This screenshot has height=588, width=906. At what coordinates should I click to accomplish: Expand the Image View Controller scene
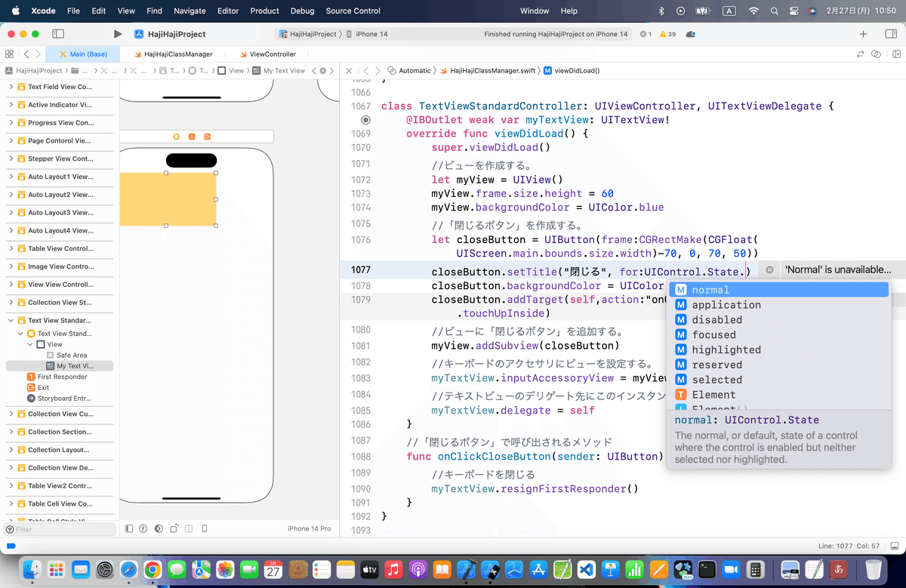pyautogui.click(x=11, y=266)
